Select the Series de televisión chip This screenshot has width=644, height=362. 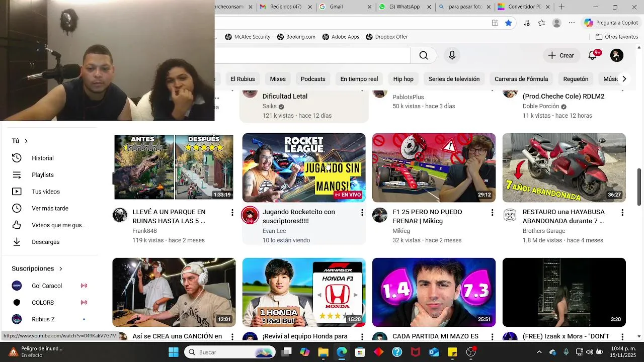454,79
